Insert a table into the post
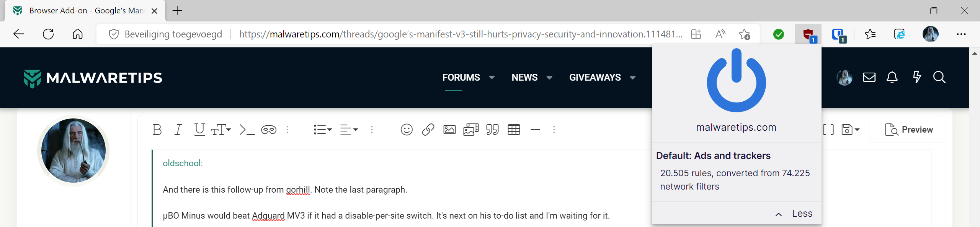980x227 pixels. tap(514, 130)
